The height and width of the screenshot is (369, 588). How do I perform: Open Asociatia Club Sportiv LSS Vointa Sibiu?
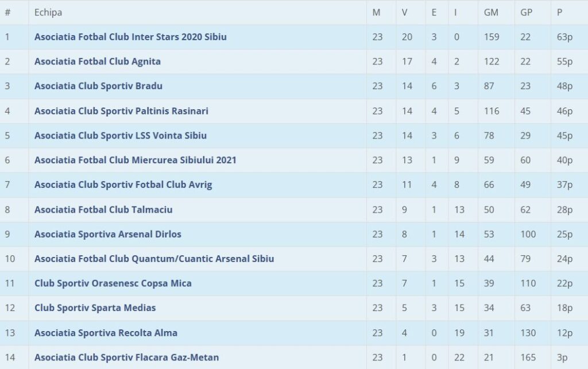(121, 136)
